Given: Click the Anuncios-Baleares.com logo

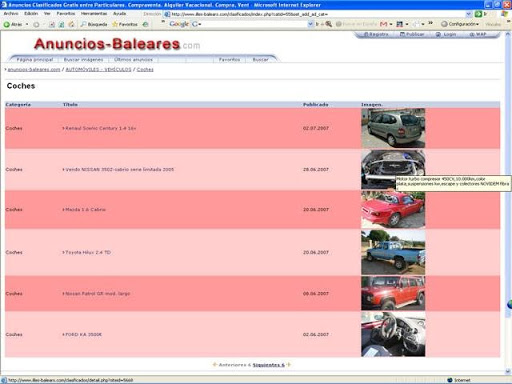Looking at the screenshot, I should pyautogui.click(x=117, y=44).
